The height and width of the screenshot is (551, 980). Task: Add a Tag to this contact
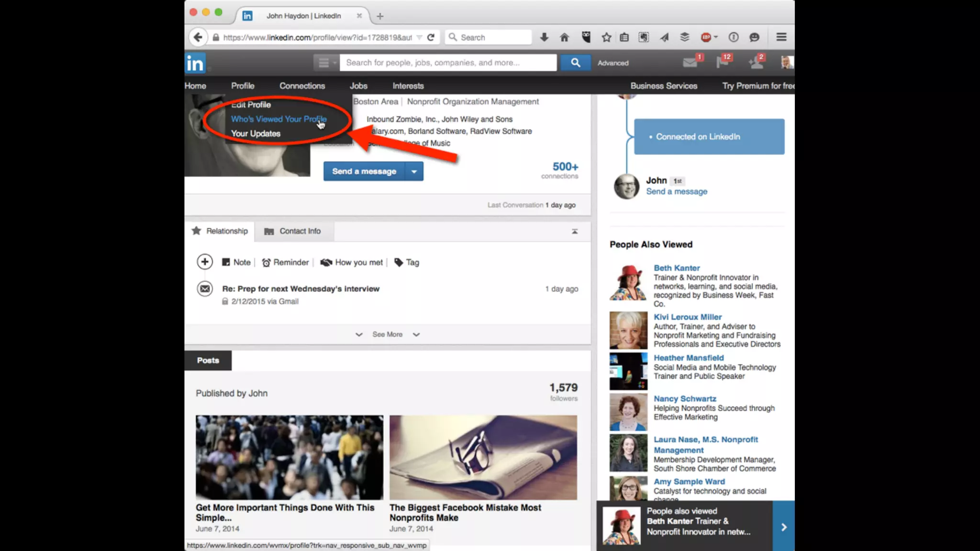[x=407, y=263]
